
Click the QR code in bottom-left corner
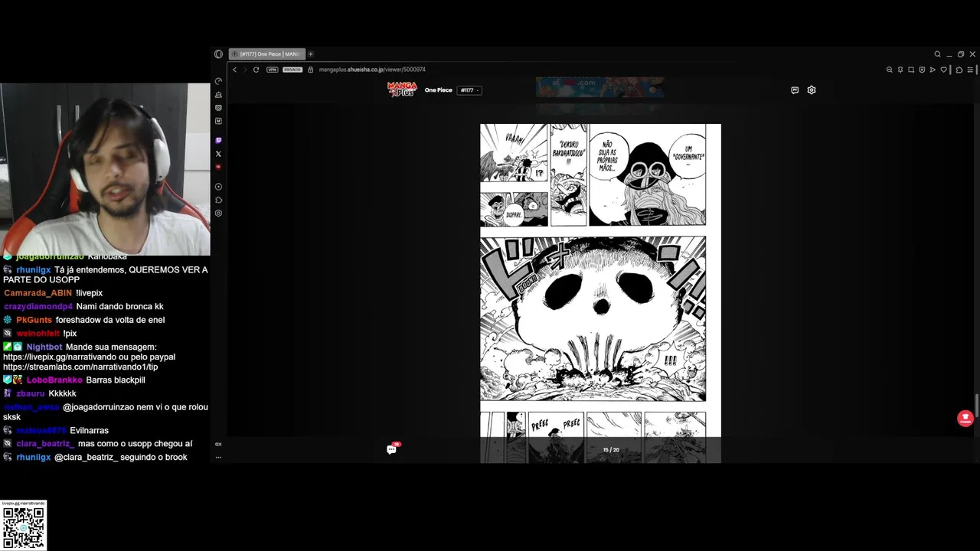[x=24, y=528]
